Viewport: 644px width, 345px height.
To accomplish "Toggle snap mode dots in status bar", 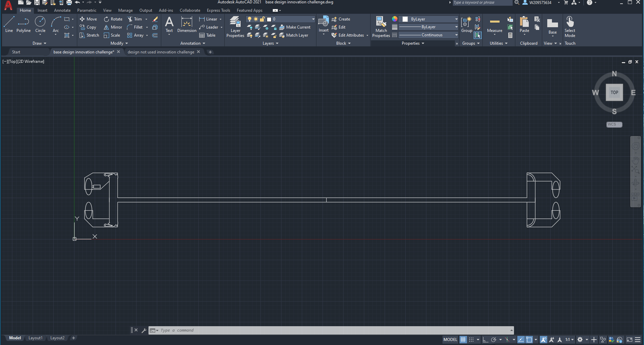I will point(471,340).
